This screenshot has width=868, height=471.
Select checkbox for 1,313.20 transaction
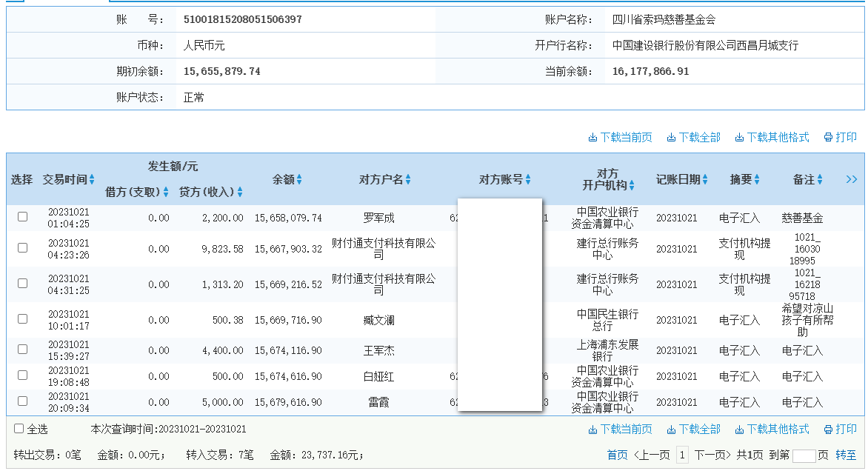pyautogui.click(x=23, y=283)
